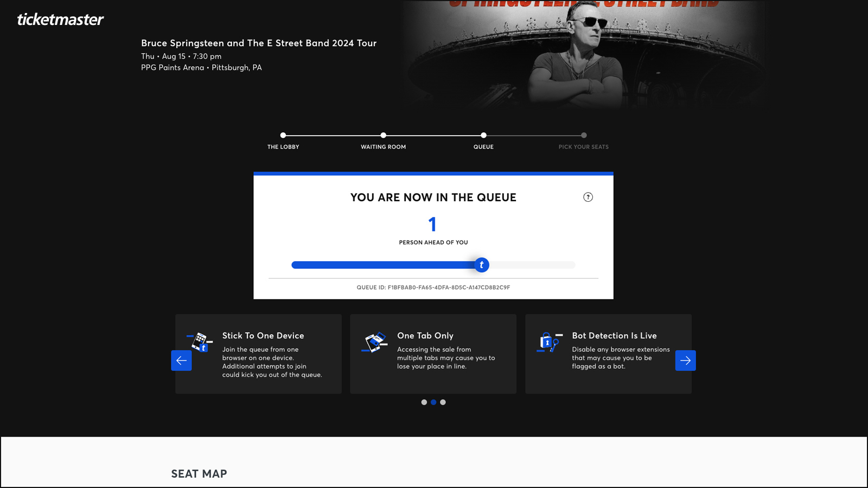The height and width of the screenshot is (488, 868).
Task: Select the Queue ID text
Action: (x=433, y=287)
